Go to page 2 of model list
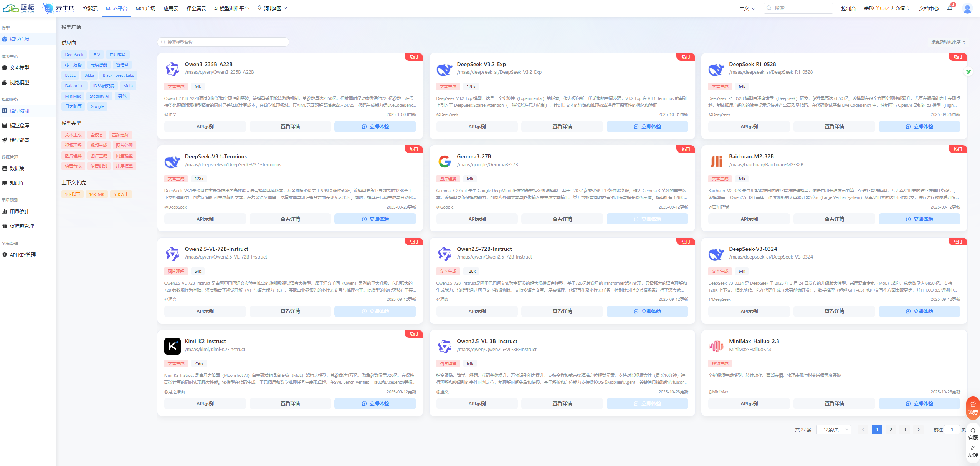 click(x=891, y=430)
